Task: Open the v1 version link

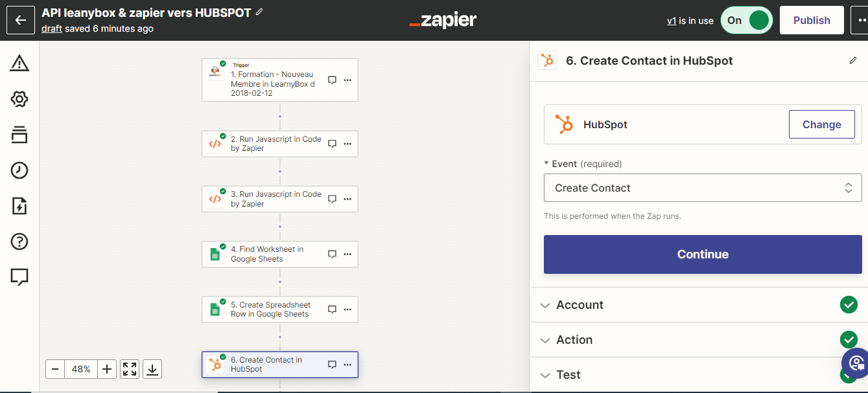Action: click(672, 21)
